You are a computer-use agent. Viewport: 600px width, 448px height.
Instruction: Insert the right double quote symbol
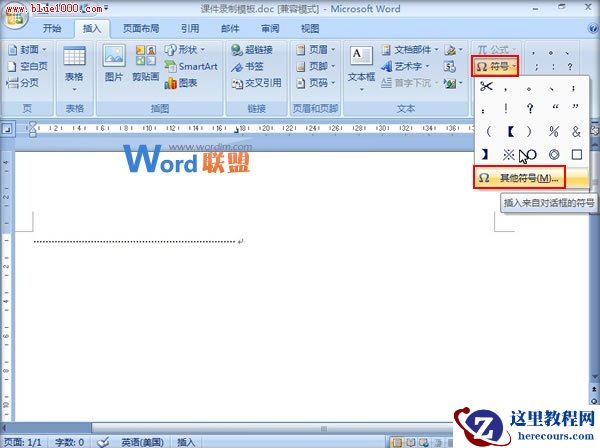[x=576, y=109]
